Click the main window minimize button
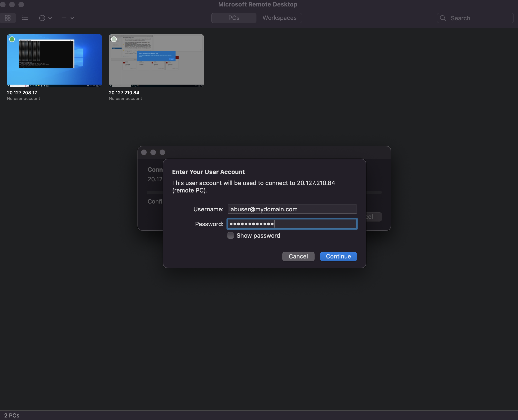 (x=12, y=4)
